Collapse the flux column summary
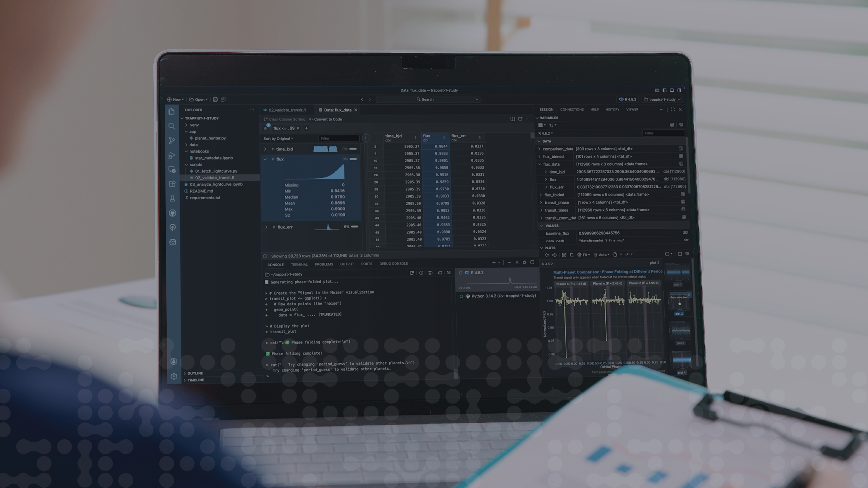This screenshot has height=488, width=868. (x=265, y=159)
